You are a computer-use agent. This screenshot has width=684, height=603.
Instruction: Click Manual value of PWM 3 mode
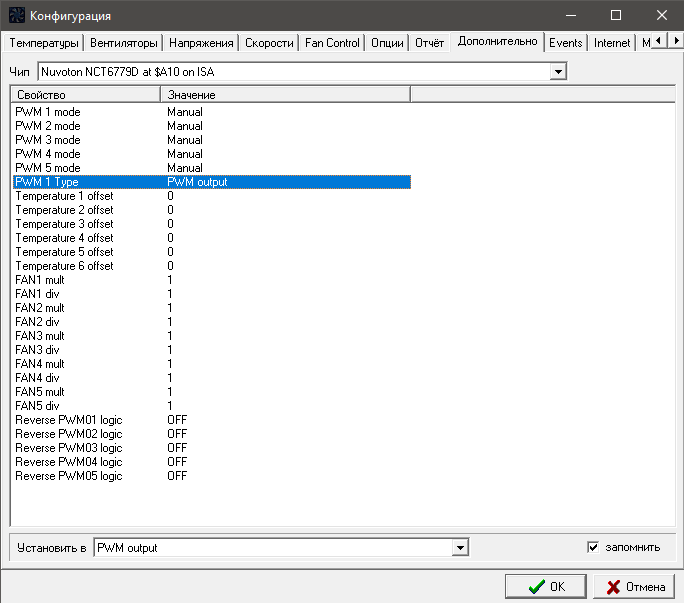pos(185,140)
